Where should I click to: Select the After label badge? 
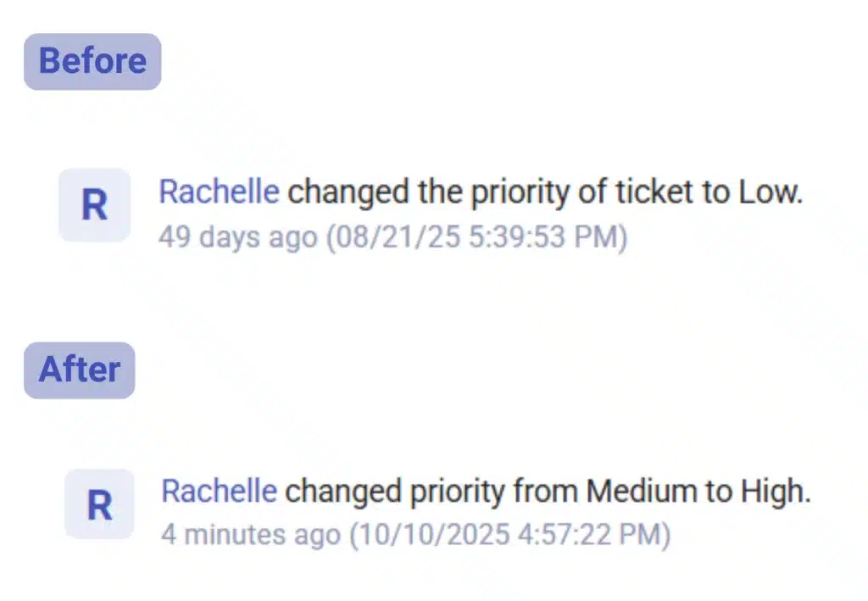pyautogui.click(x=79, y=370)
